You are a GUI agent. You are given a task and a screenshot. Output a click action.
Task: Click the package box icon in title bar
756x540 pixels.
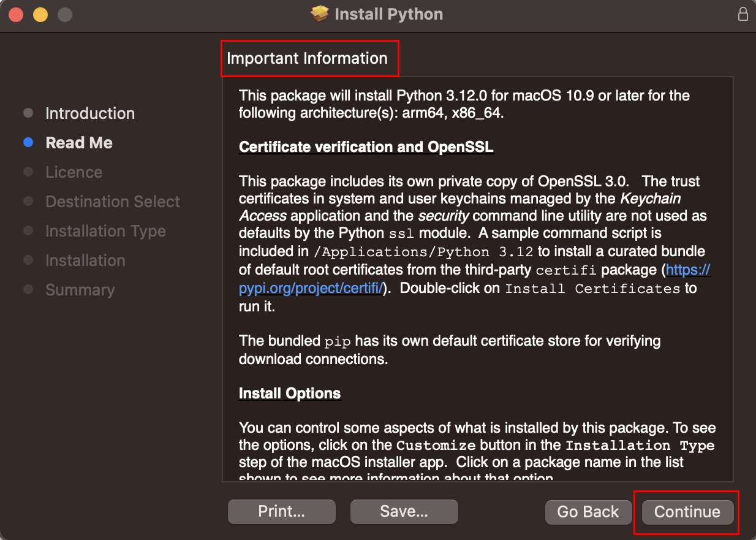[320, 14]
